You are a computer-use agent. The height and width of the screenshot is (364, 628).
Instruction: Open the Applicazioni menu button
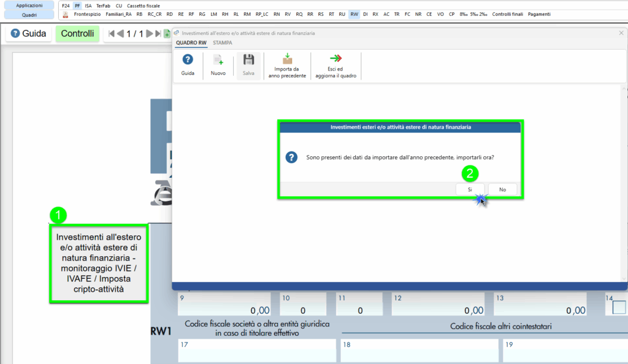pyautogui.click(x=29, y=5)
